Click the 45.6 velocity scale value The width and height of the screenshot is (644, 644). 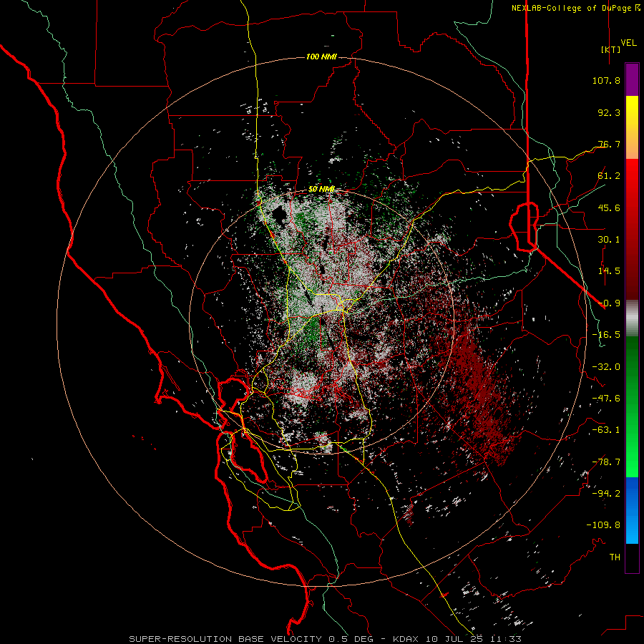coord(609,208)
